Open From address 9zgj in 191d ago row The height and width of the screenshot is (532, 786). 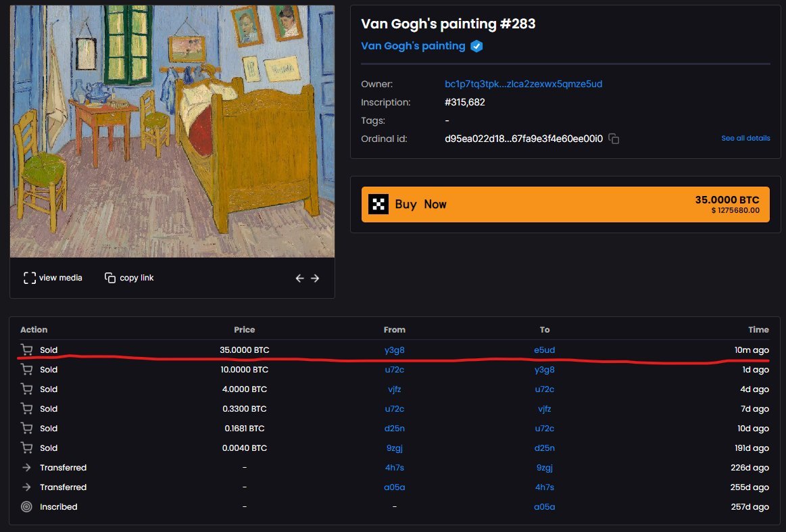(x=395, y=448)
